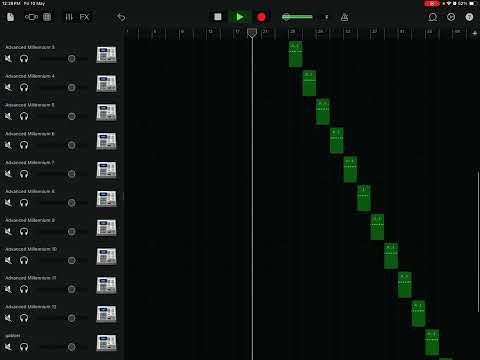This screenshot has height=360, width=480.
Task: Select green region on Advanced Millennium 12 track
Action: tap(418, 313)
